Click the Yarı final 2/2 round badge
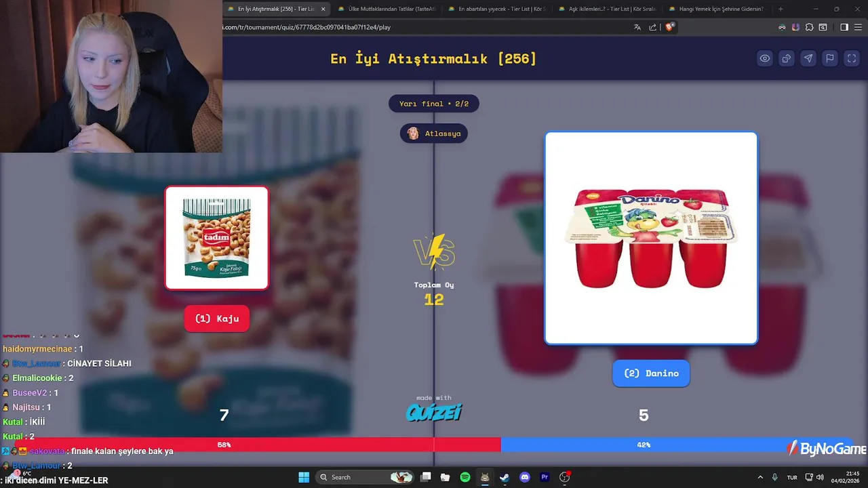The width and height of the screenshot is (868, 488). pos(434,104)
